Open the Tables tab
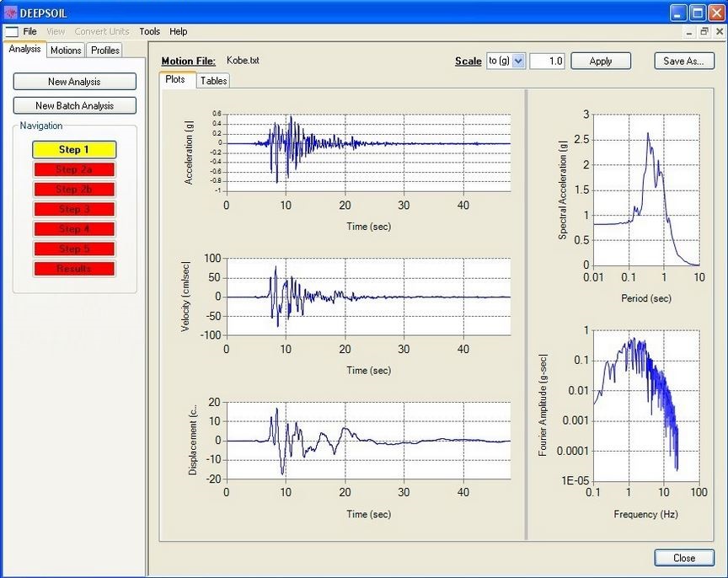Screen dimensions: 728x578 click(213, 81)
